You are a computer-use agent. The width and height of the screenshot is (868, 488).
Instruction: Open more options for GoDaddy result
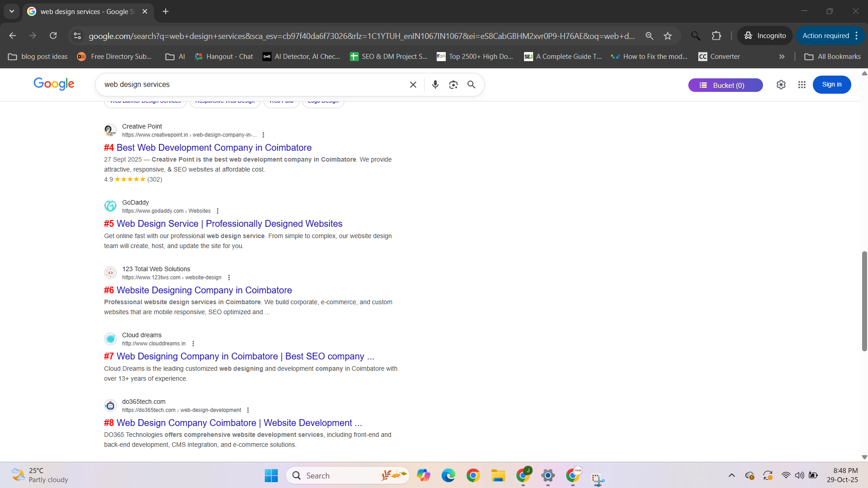218,211
